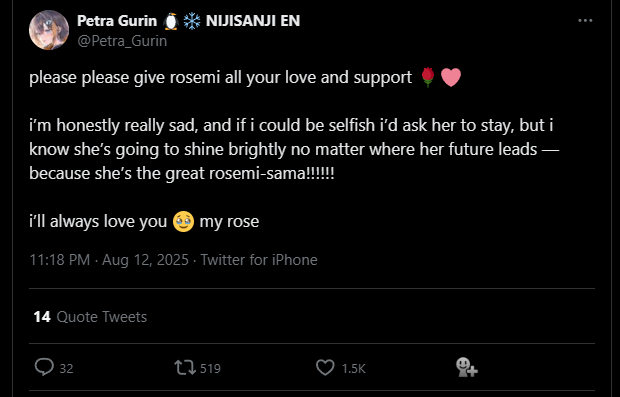Click Petra Gurin's profile avatar

coord(49,30)
